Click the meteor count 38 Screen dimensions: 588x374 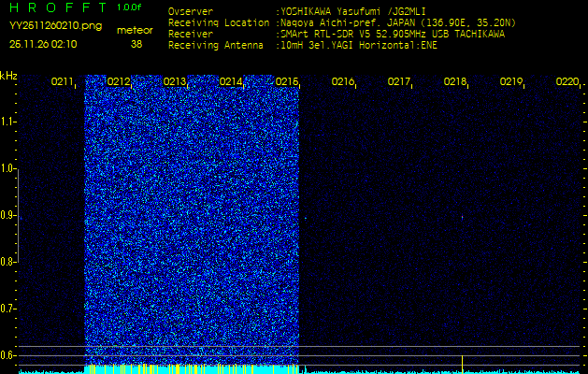136,44
